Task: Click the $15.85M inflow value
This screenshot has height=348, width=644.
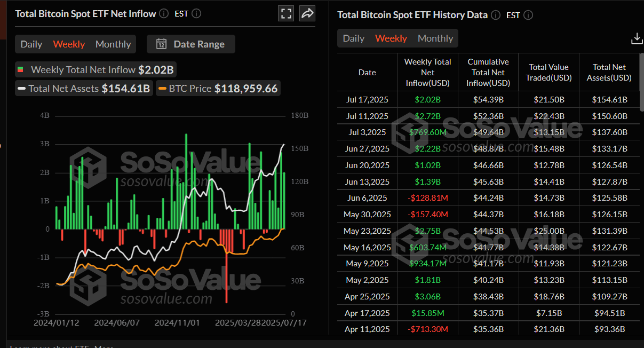Action: point(427,313)
